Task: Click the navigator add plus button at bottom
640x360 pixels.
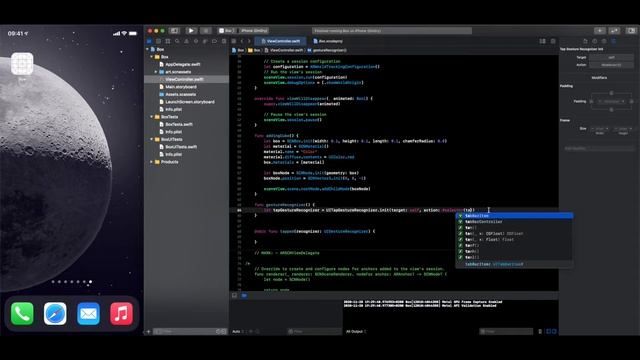Action: (149, 331)
